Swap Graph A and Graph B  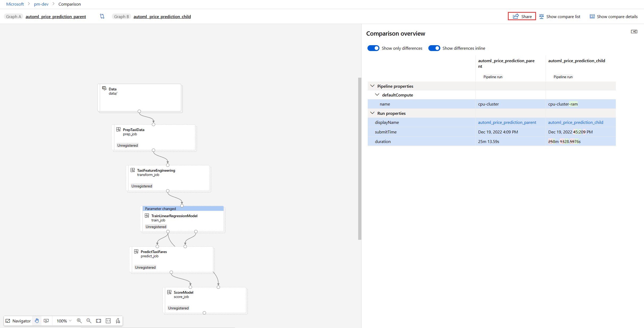(102, 16)
